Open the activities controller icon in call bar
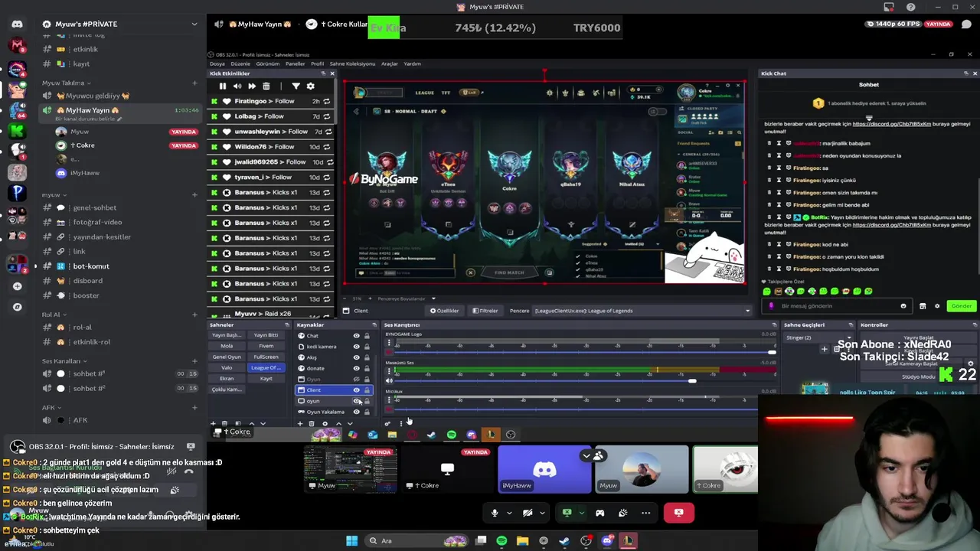 click(599, 513)
